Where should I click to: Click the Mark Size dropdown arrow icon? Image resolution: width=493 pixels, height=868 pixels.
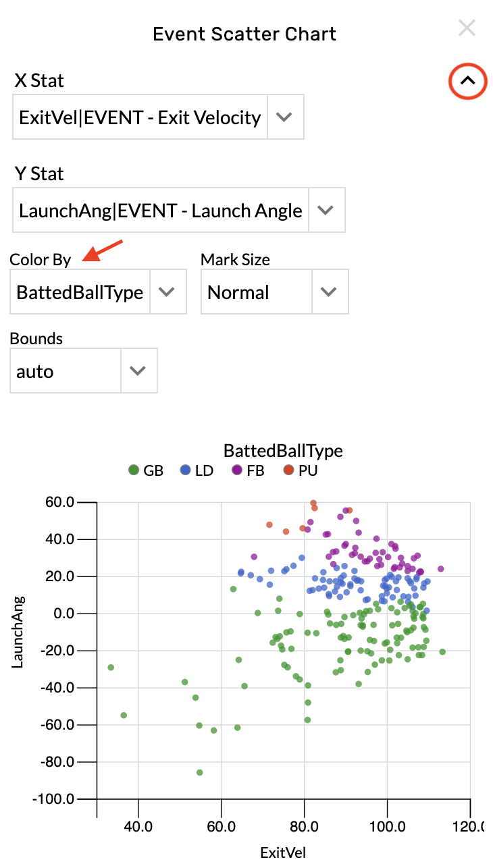pyautogui.click(x=329, y=292)
